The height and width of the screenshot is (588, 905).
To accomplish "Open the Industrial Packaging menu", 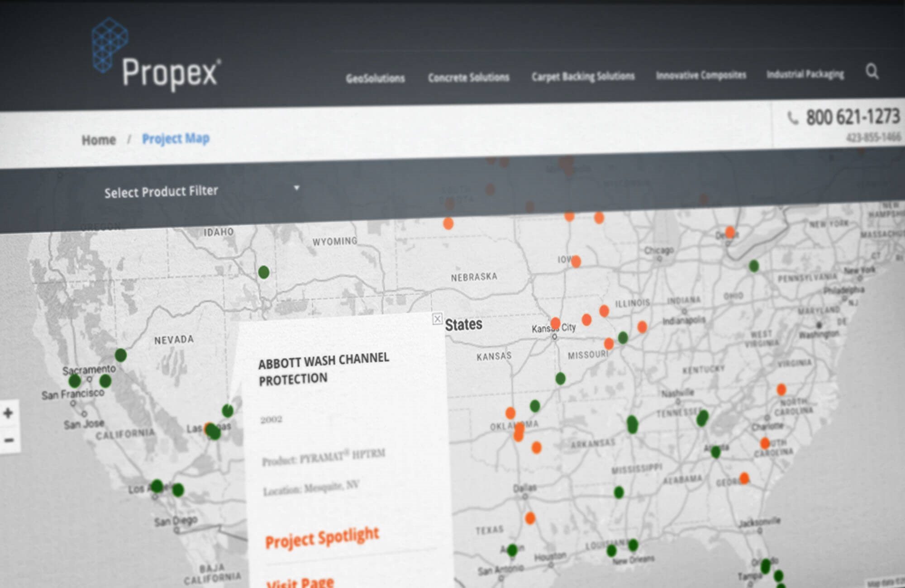I will (805, 74).
